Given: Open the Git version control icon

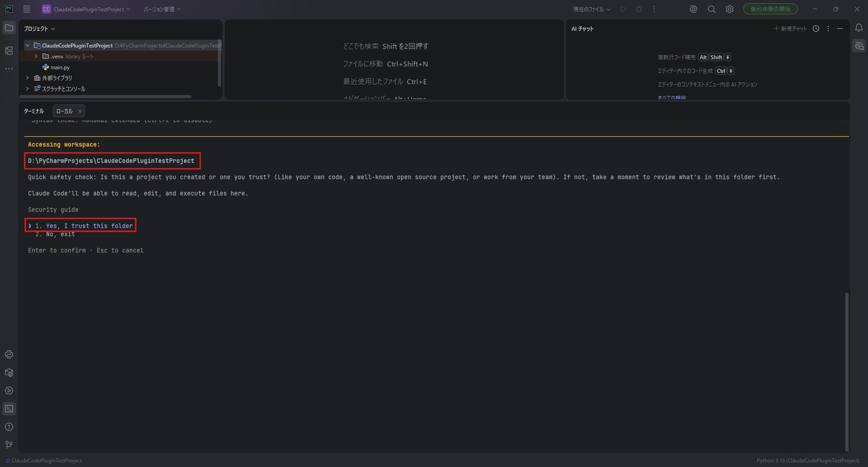Looking at the screenshot, I should 9,445.
